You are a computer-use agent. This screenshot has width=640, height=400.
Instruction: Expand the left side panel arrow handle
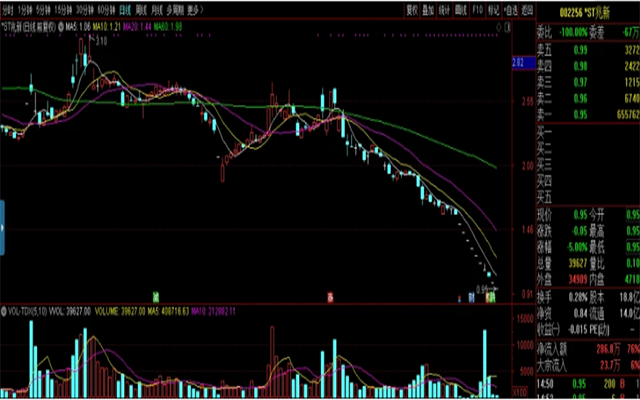pos(3,228)
